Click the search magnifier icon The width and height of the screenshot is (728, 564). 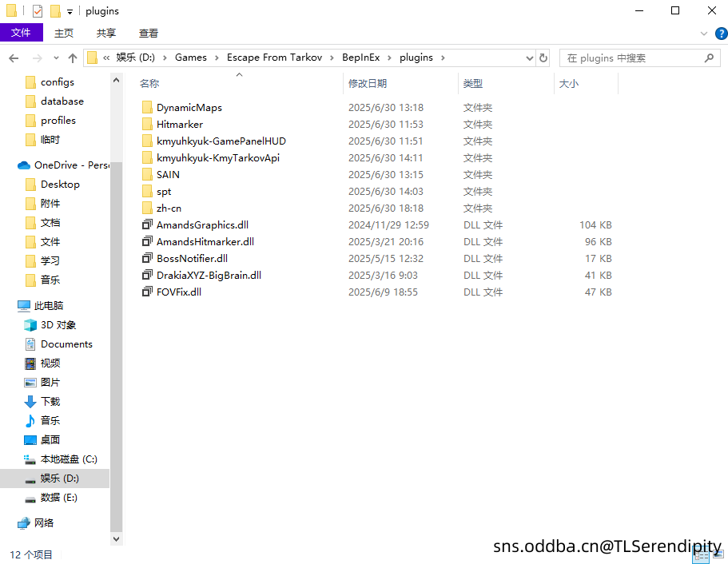[x=709, y=58]
